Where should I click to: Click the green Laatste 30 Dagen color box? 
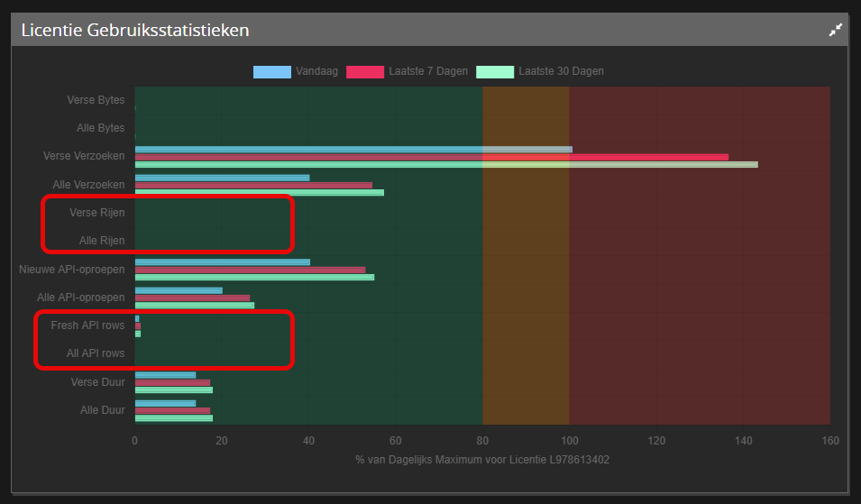[x=495, y=71]
